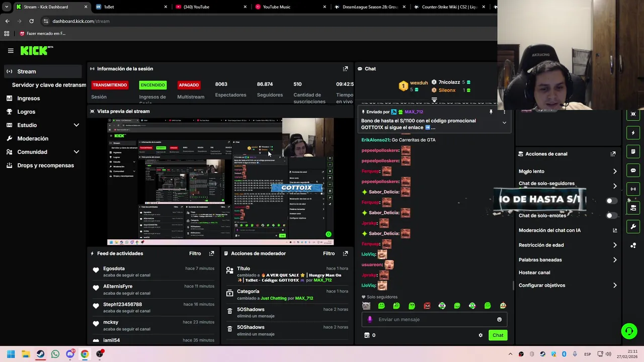Click Hostear canal
Screen dimensions: 644x362
point(534,273)
